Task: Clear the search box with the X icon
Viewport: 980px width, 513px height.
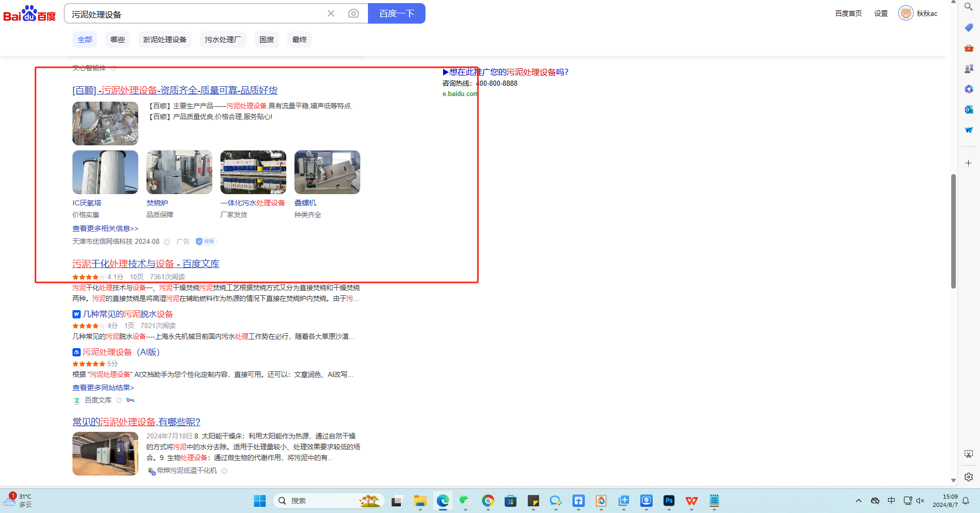Action: (x=331, y=13)
